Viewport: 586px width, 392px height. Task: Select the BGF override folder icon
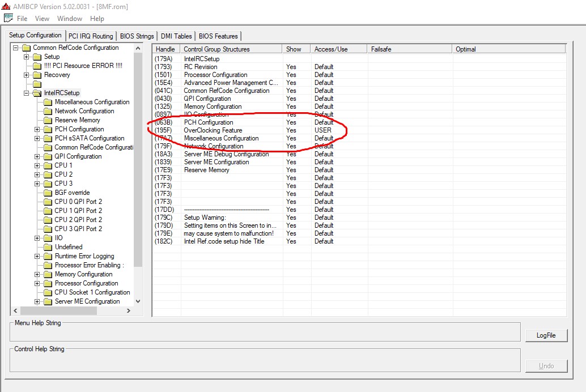click(48, 193)
